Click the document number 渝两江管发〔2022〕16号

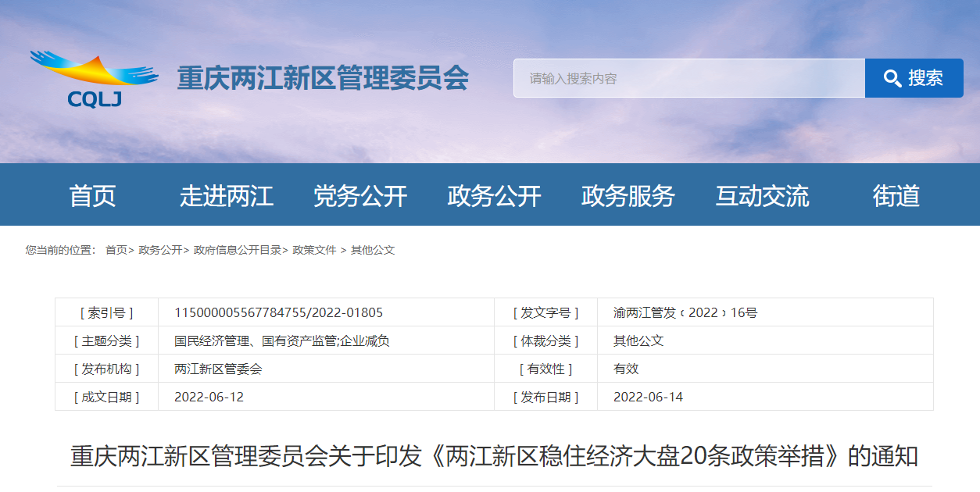pos(685,312)
